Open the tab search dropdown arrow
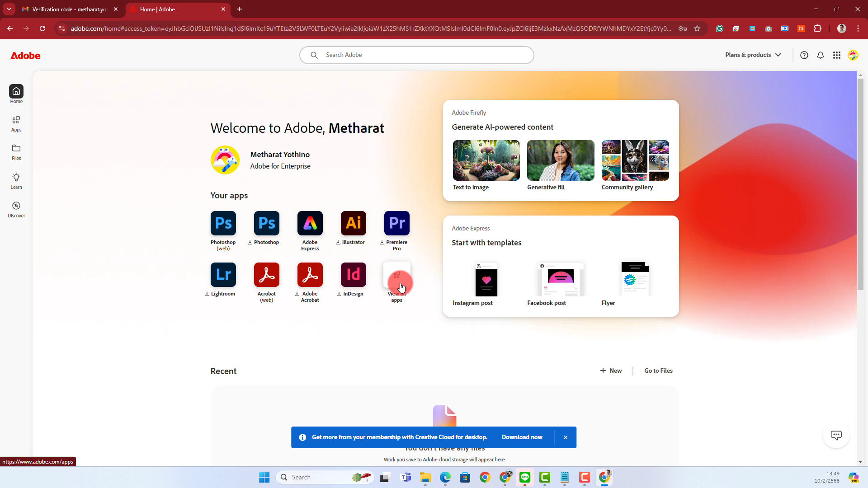 pyautogui.click(x=9, y=9)
